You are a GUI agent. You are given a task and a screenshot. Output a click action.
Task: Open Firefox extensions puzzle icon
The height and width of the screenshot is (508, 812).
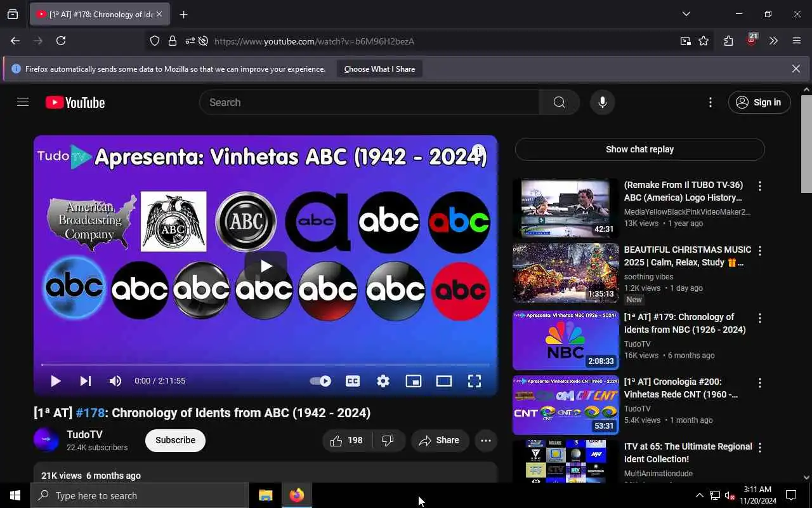point(728,41)
